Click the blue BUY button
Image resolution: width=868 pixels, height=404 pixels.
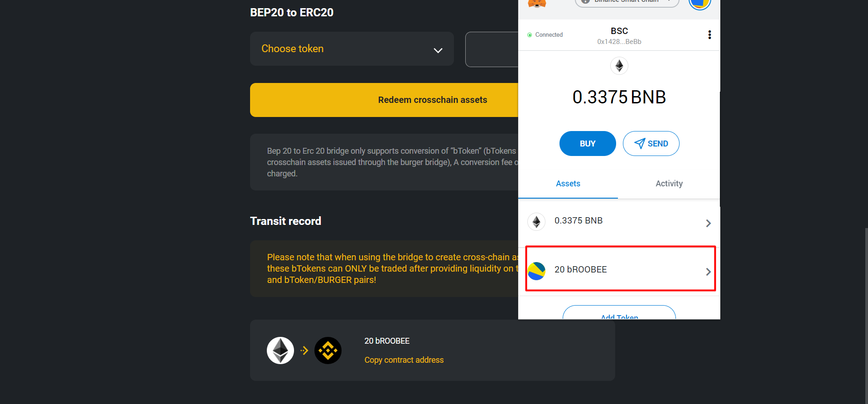tap(588, 144)
